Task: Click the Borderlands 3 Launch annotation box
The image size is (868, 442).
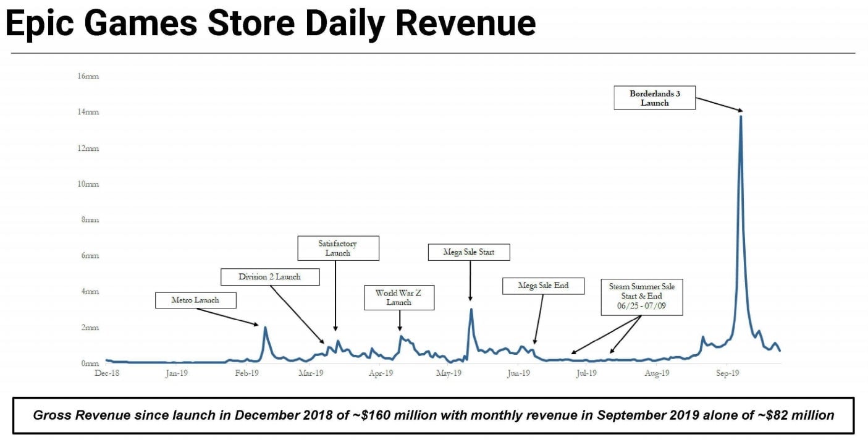Action: 654,98
